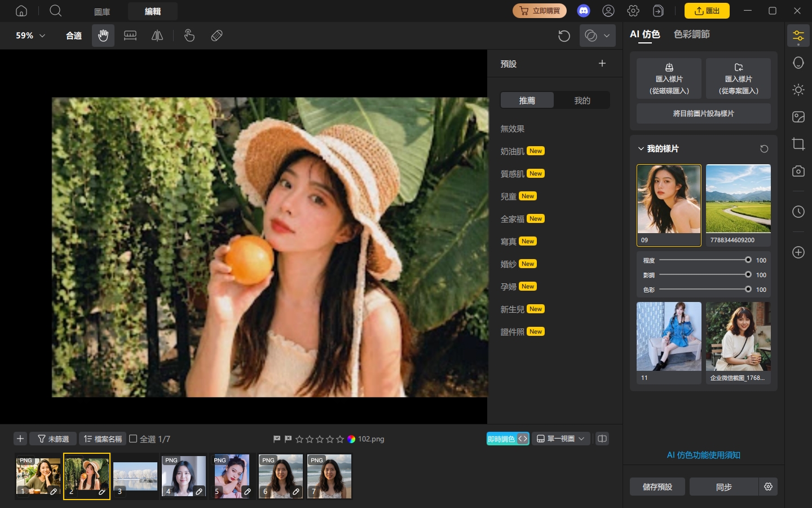812x508 pixels.
Task: Add a new preset with plus icon
Action: pos(602,63)
